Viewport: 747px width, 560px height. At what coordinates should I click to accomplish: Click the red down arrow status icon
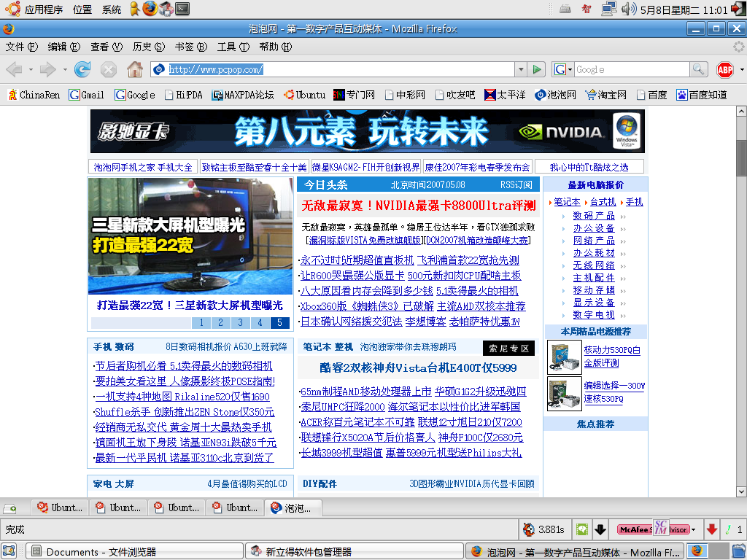(712, 529)
